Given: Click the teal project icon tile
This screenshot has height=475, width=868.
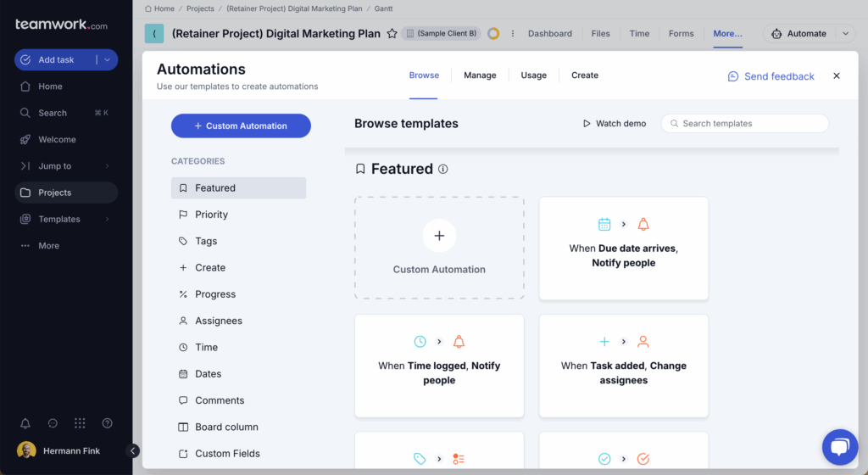Looking at the screenshot, I should 154,34.
